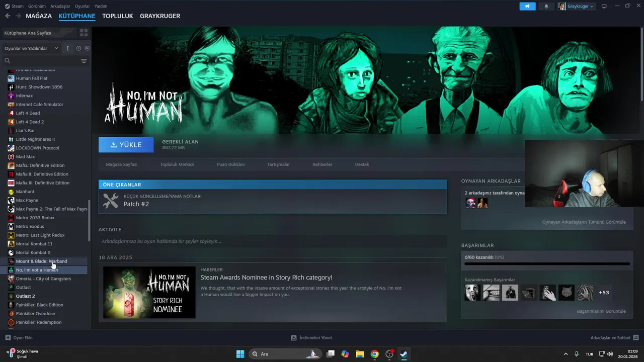This screenshot has width=644, height=362.
Task: Click Oyun Ekle add game button
Action: coord(19,337)
